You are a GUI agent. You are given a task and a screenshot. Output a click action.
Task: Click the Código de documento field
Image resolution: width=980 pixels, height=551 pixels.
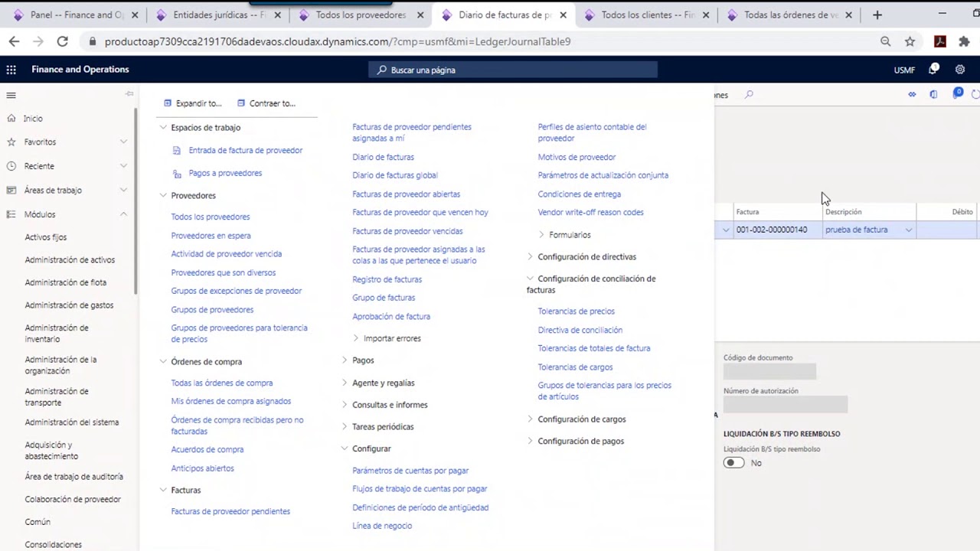coord(769,372)
